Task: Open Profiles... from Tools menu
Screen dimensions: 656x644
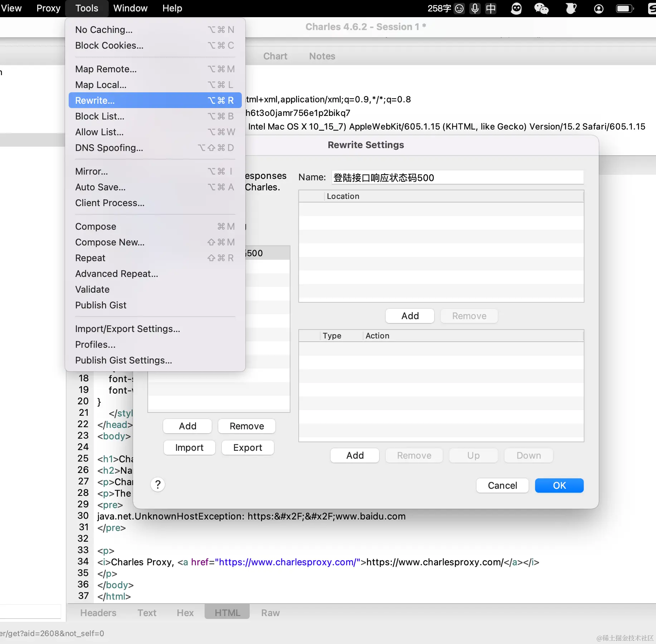Action: (155, 345)
